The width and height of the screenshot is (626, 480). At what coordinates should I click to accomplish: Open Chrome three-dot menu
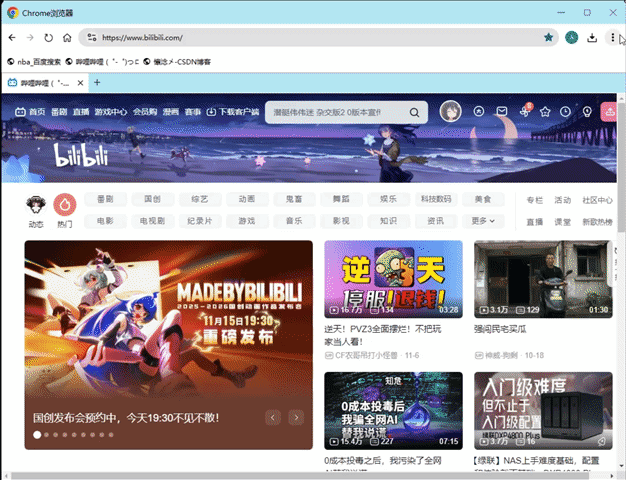coord(612,38)
